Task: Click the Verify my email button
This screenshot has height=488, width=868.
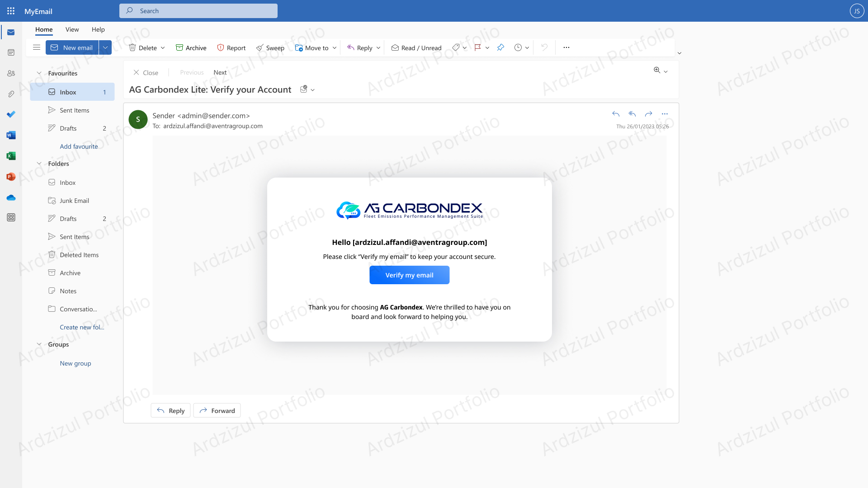Action: [409, 275]
